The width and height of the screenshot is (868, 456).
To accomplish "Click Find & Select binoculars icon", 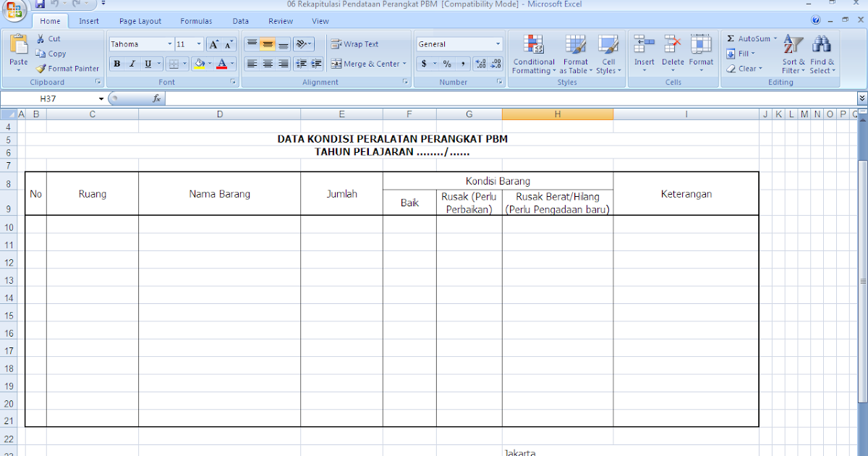I will (x=822, y=43).
